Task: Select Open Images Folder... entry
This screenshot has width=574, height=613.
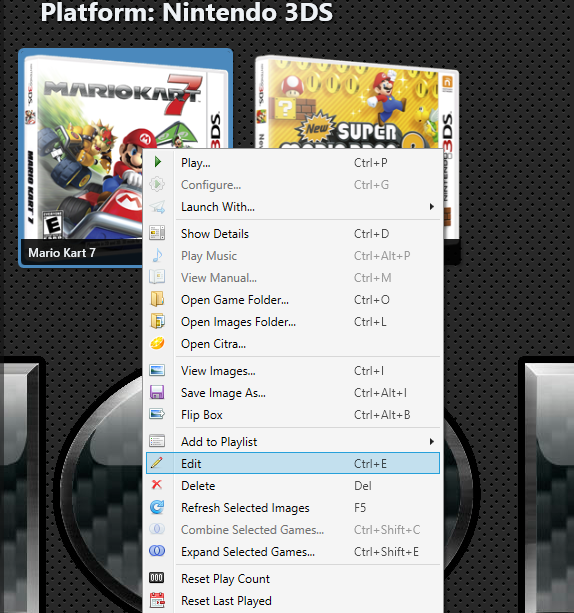Action: (293, 322)
